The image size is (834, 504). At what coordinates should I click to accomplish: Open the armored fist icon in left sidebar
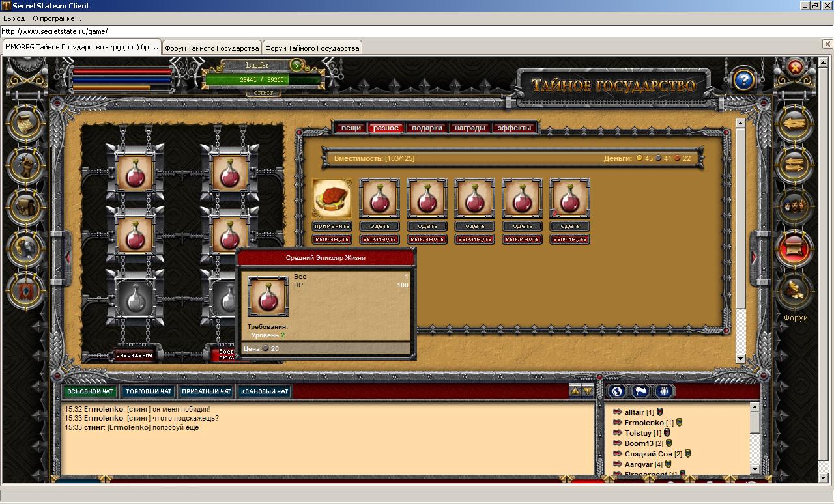(x=26, y=165)
